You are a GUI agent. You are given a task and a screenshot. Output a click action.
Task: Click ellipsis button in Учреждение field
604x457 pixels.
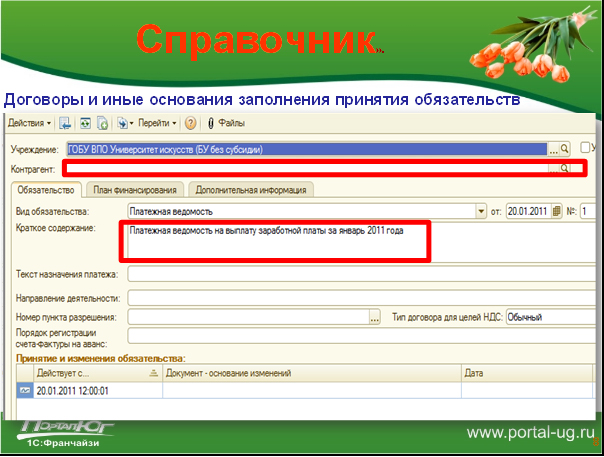click(x=553, y=150)
